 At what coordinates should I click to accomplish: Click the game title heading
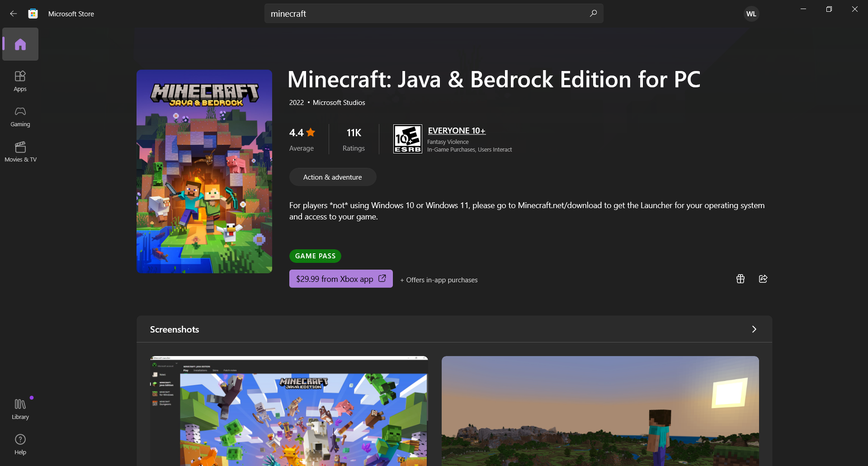pyautogui.click(x=494, y=80)
